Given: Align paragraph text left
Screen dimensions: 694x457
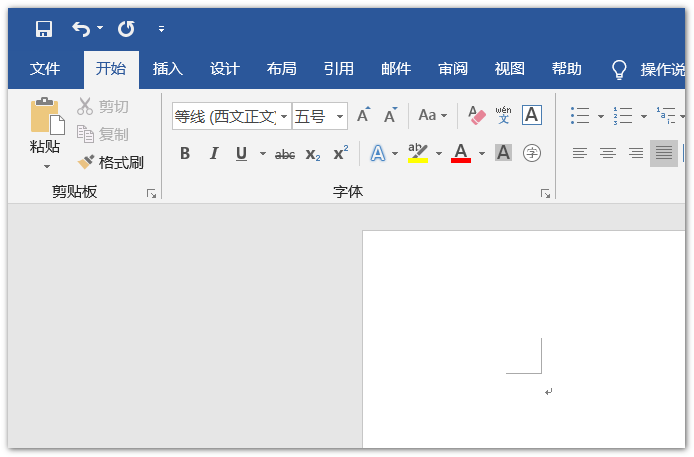Looking at the screenshot, I should pyautogui.click(x=580, y=154).
